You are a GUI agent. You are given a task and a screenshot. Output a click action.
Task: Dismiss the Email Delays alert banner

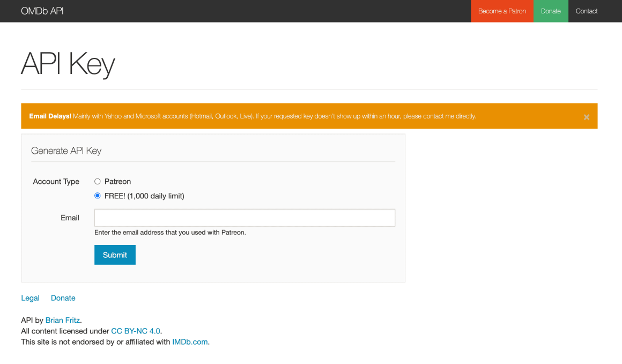[586, 117]
